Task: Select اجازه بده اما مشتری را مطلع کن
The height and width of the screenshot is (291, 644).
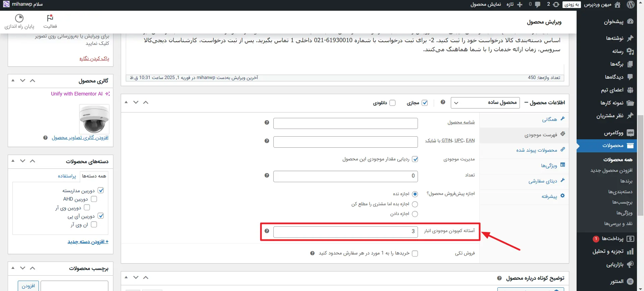Action: pyautogui.click(x=415, y=204)
